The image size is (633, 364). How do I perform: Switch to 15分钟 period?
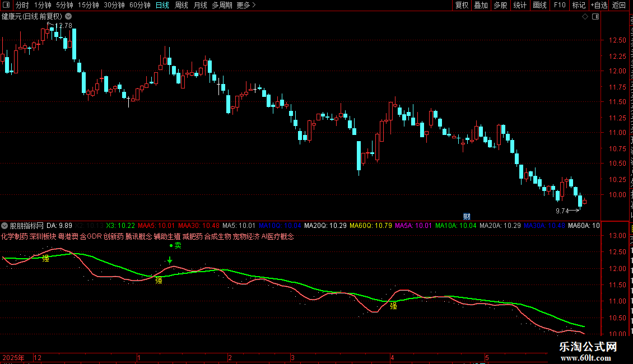click(88, 5)
